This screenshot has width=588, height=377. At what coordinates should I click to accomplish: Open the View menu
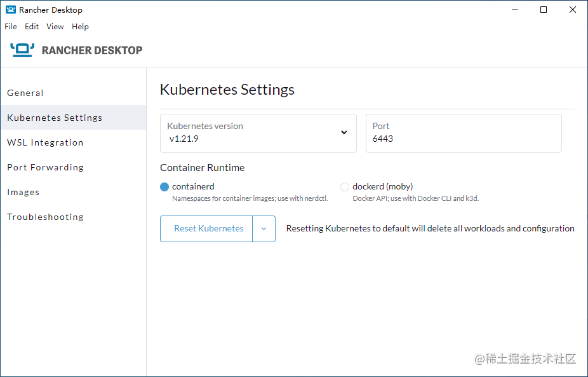[55, 26]
